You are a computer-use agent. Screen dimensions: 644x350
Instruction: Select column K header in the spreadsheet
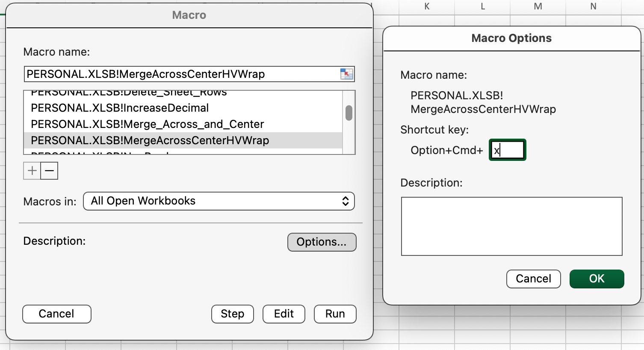tap(427, 6)
